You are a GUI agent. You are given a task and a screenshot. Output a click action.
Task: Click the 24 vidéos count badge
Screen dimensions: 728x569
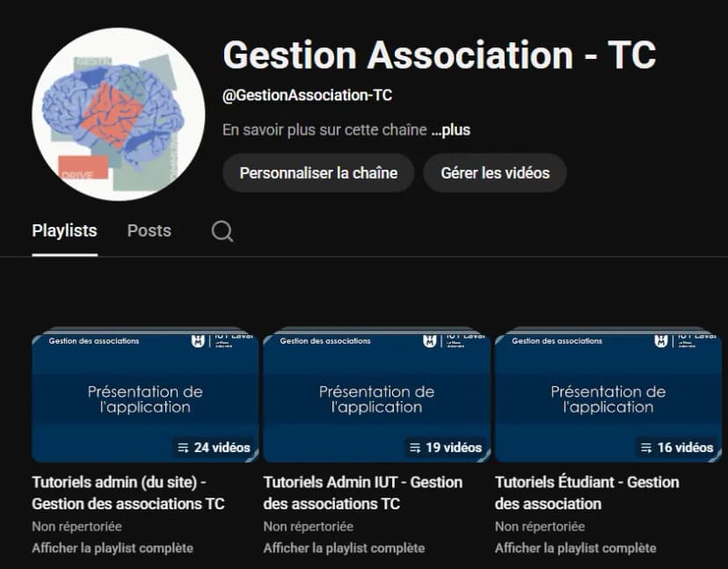tap(214, 447)
